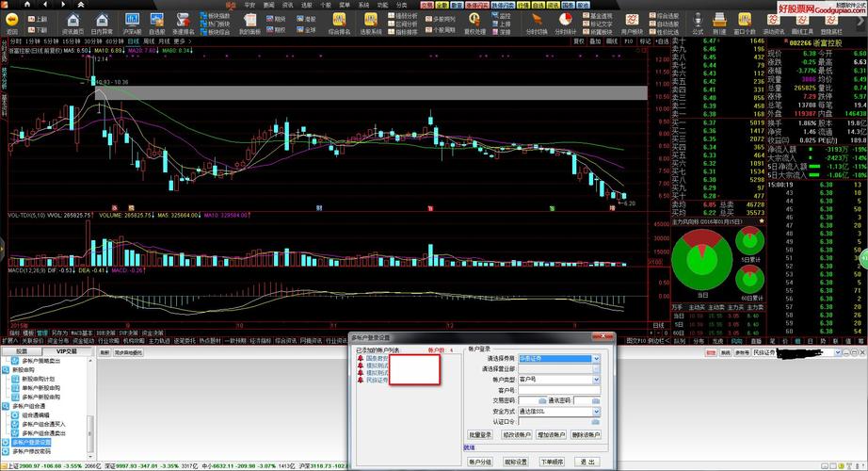Click 综合选股 toolbar item

(664, 16)
